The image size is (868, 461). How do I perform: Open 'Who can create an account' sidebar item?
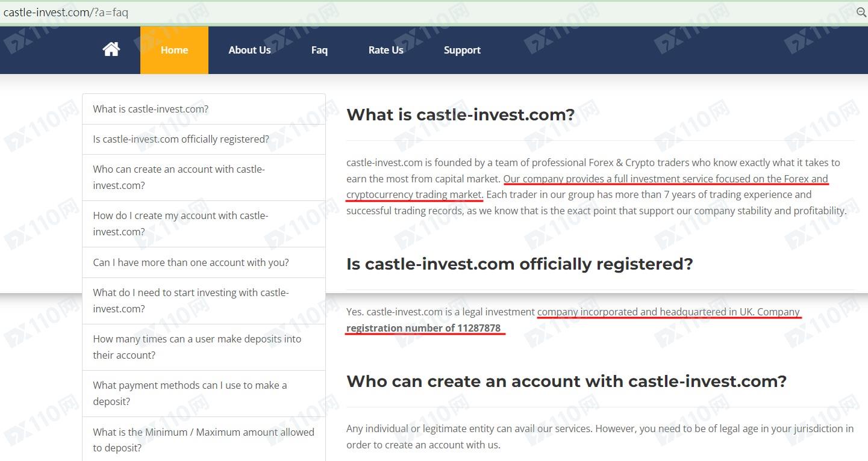click(x=179, y=177)
